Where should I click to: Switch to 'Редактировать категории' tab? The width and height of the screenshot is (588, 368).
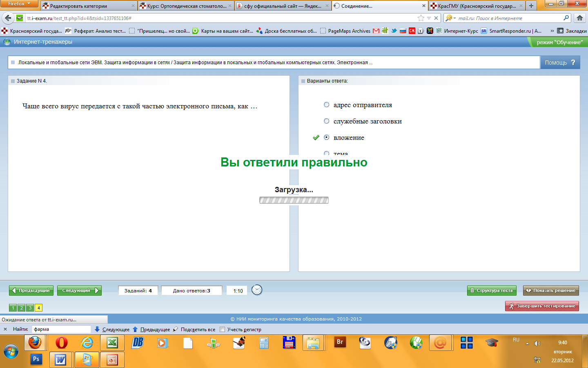coord(88,6)
